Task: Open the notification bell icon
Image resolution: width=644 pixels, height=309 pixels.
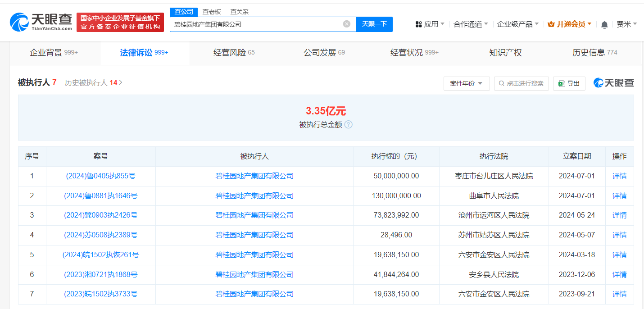Action: tap(604, 25)
